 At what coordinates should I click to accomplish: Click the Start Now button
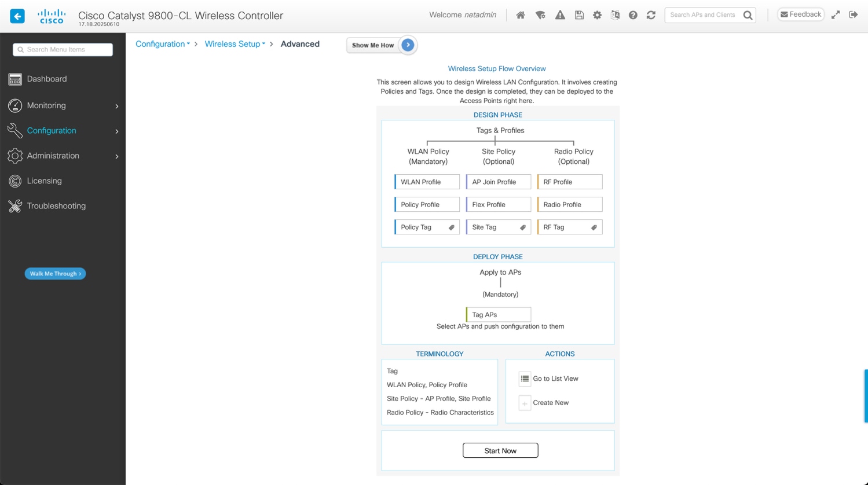[x=500, y=450]
